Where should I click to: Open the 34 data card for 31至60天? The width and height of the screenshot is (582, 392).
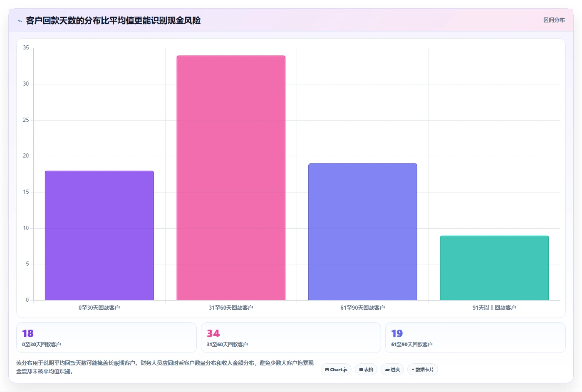pos(291,338)
